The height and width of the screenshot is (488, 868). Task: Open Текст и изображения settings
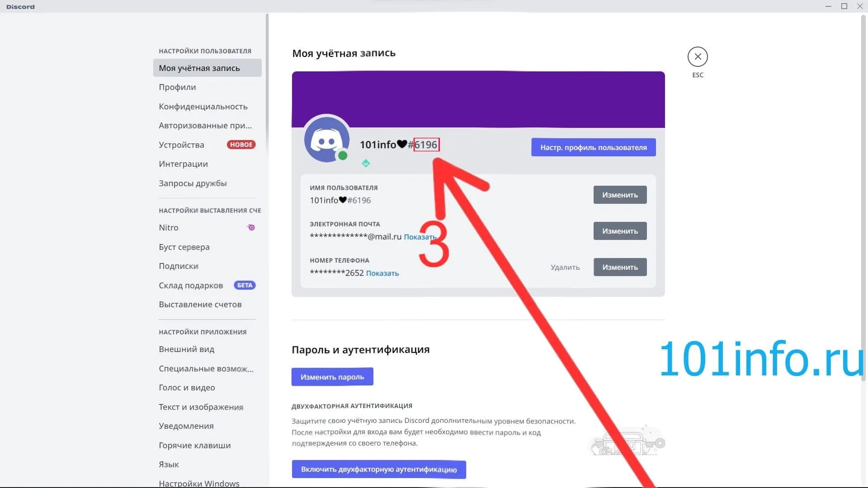(207, 407)
